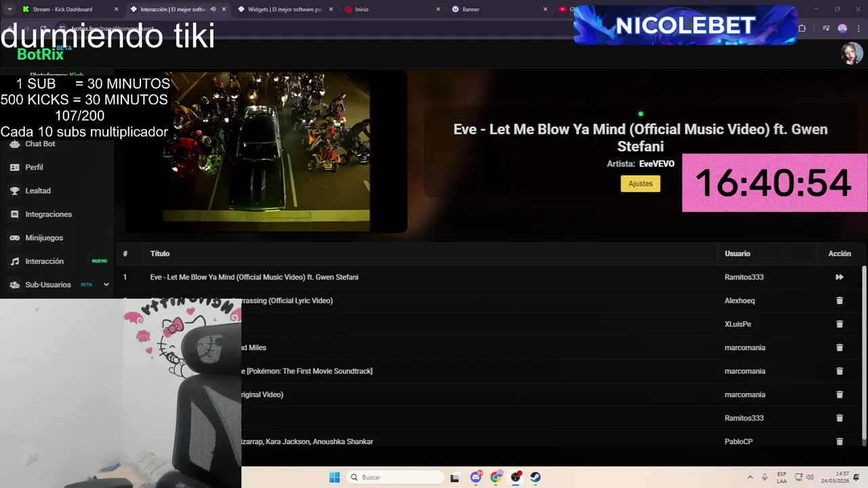Click the Sub-Usuarios people icon
Image resolution: width=868 pixels, height=488 pixels.
pyautogui.click(x=14, y=285)
